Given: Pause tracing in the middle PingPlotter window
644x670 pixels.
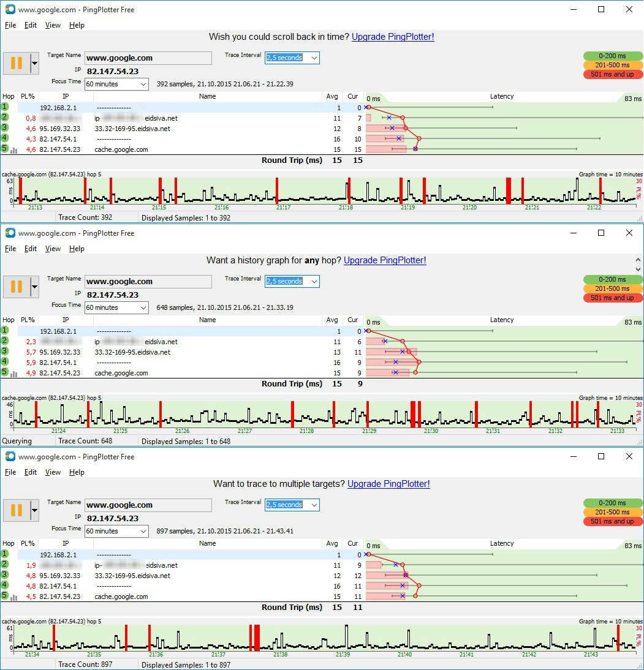Looking at the screenshot, I should (x=17, y=287).
